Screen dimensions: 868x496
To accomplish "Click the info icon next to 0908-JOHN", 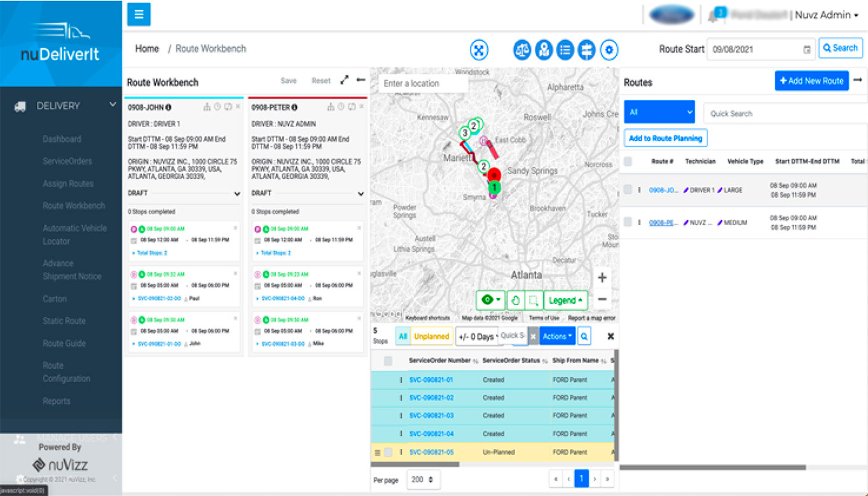I will coord(167,107).
